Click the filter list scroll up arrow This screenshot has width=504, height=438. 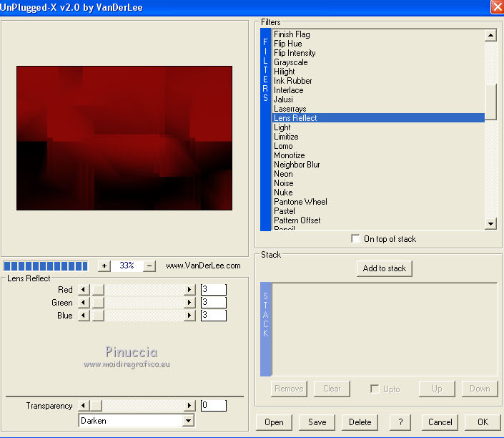click(x=490, y=35)
